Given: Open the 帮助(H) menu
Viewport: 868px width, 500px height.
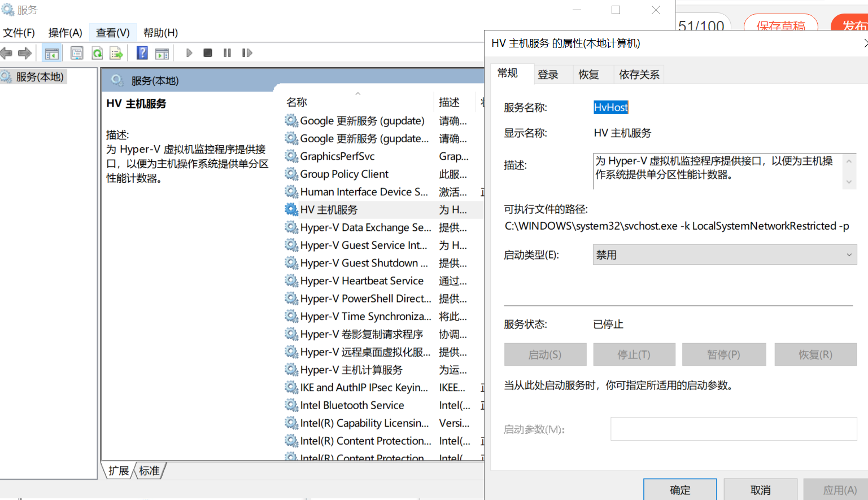Looking at the screenshot, I should click(x=160, y=33).
